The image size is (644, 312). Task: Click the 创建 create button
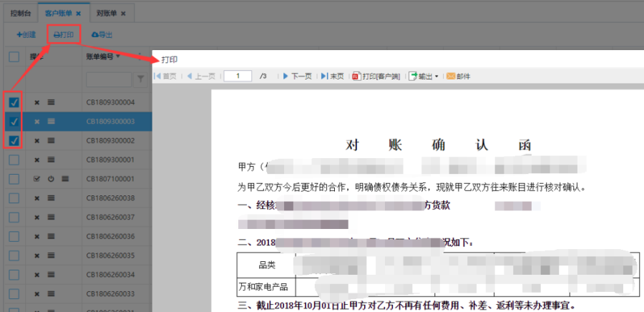coord(26,34)
